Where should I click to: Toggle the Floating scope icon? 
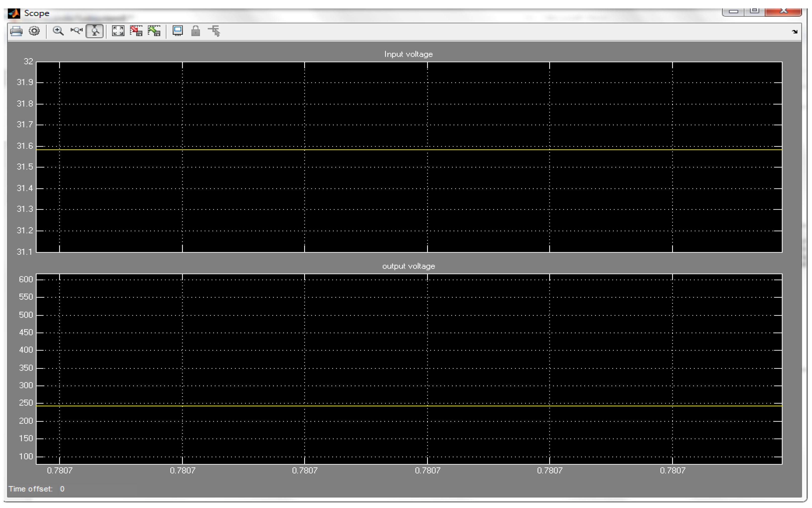[x=178, y=31]
